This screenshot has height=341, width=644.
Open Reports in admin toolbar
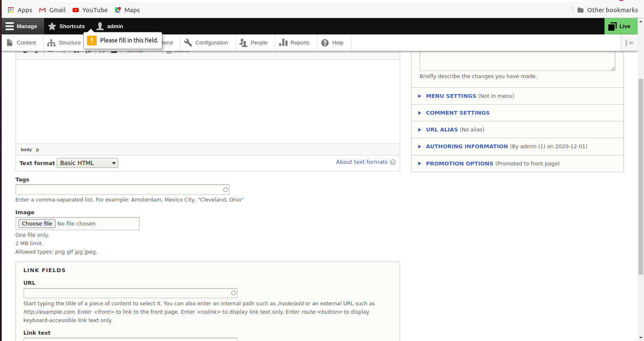click(296, 42)
